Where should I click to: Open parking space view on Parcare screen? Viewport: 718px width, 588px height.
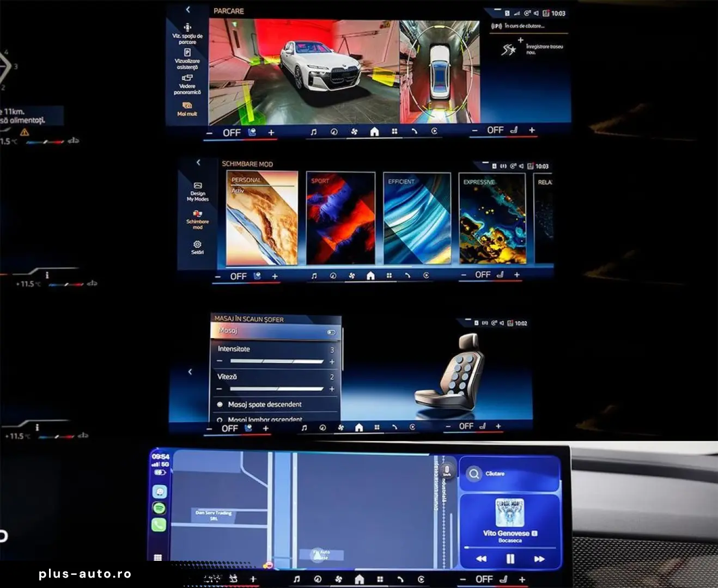[187, 34]
